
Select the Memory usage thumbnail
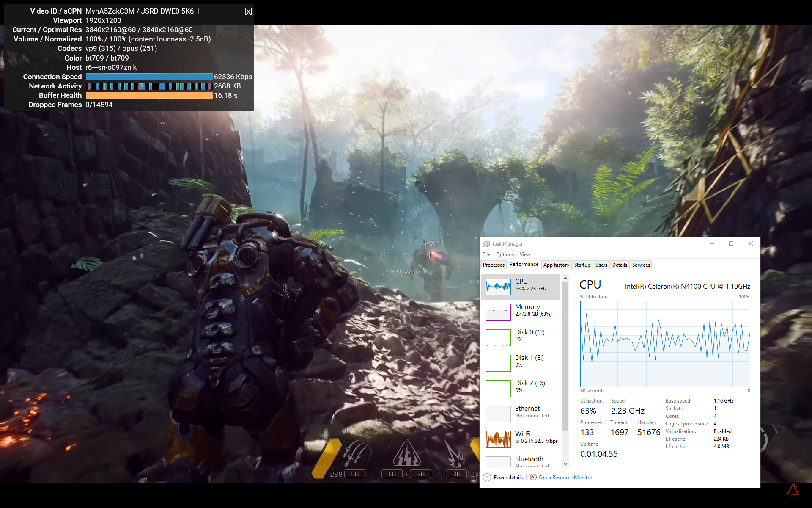point(498,312)
